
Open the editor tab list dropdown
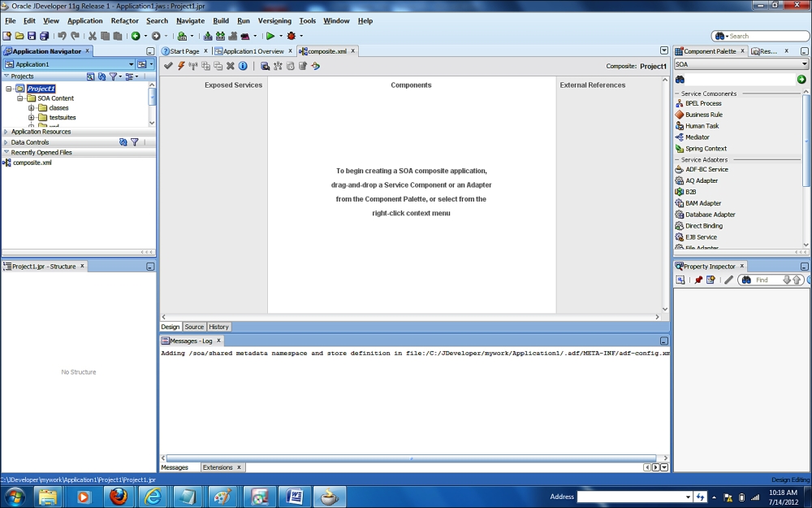[664, 50]
